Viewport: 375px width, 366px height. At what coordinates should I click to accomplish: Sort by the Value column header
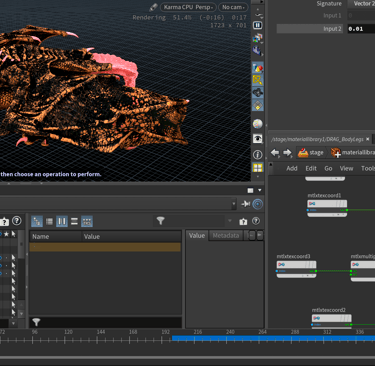(131, 236)
